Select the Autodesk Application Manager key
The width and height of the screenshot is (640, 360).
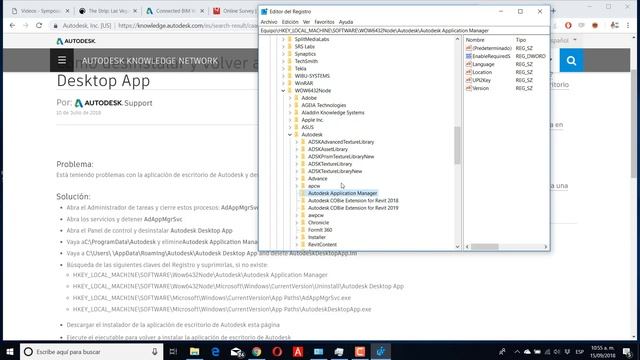342,193
